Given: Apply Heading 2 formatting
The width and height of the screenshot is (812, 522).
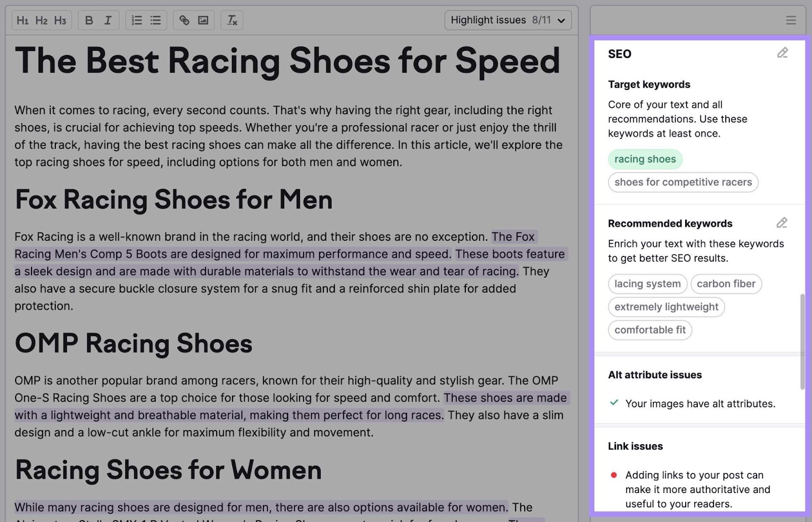Looking at the screenshot, I should click(41, 20).
